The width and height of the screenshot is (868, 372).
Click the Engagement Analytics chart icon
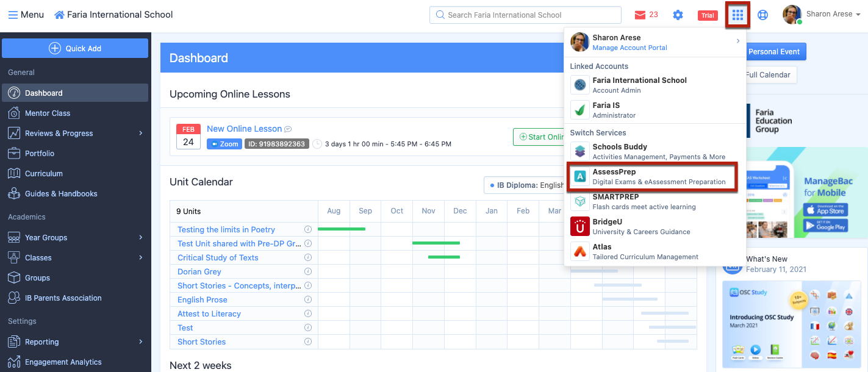pyautogui.click(x=14, y=362)
